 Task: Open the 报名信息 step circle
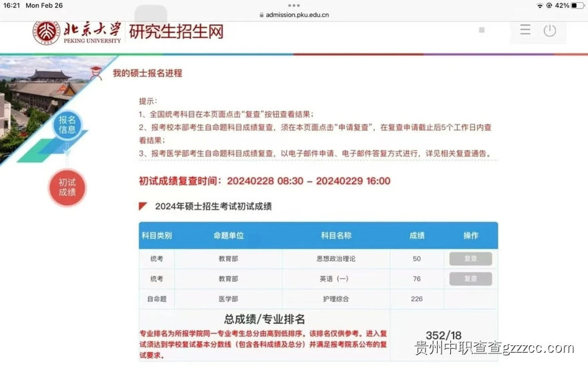pos(67,124)
